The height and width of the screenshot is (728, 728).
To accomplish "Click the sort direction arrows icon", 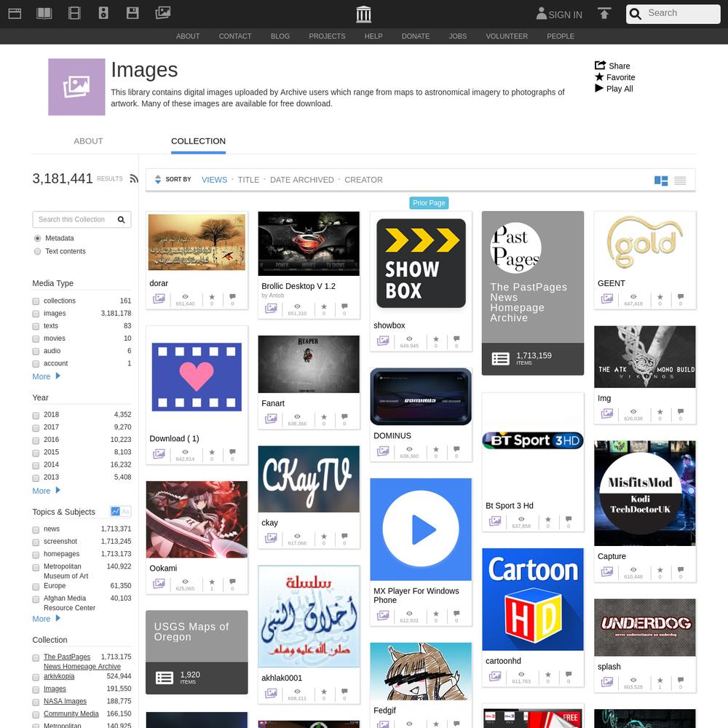I will coord(158,179).
